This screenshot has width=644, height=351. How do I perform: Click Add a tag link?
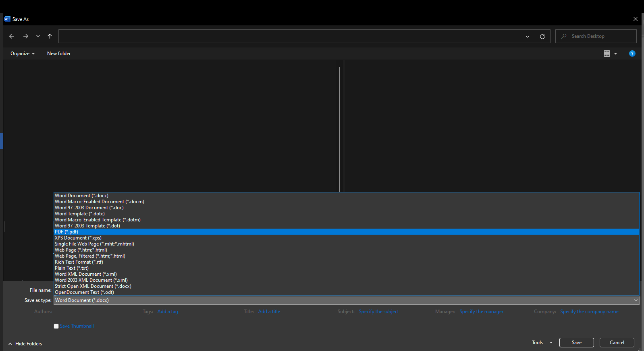pos(168,312)
